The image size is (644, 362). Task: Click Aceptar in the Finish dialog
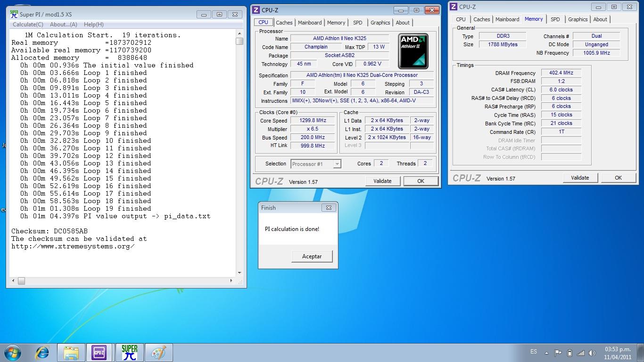312,256
